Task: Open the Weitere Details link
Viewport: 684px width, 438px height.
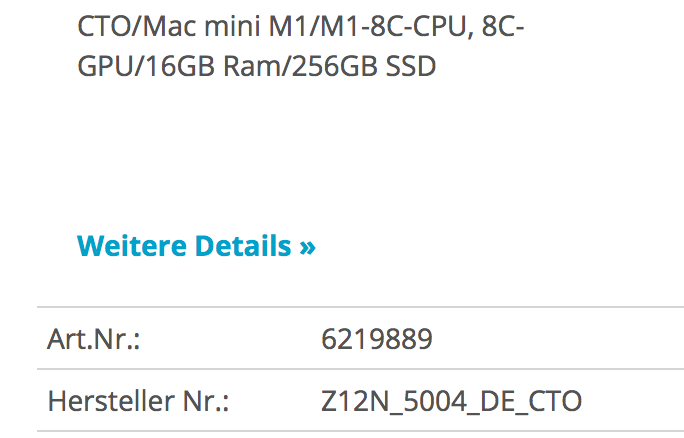Action: (196, 245)
